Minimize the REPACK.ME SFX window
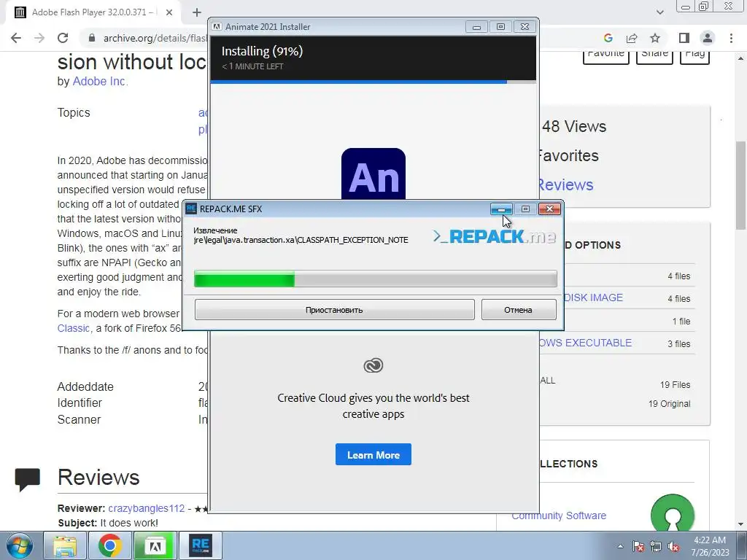The height and width of the screenshot is (560, 747). 501,209
